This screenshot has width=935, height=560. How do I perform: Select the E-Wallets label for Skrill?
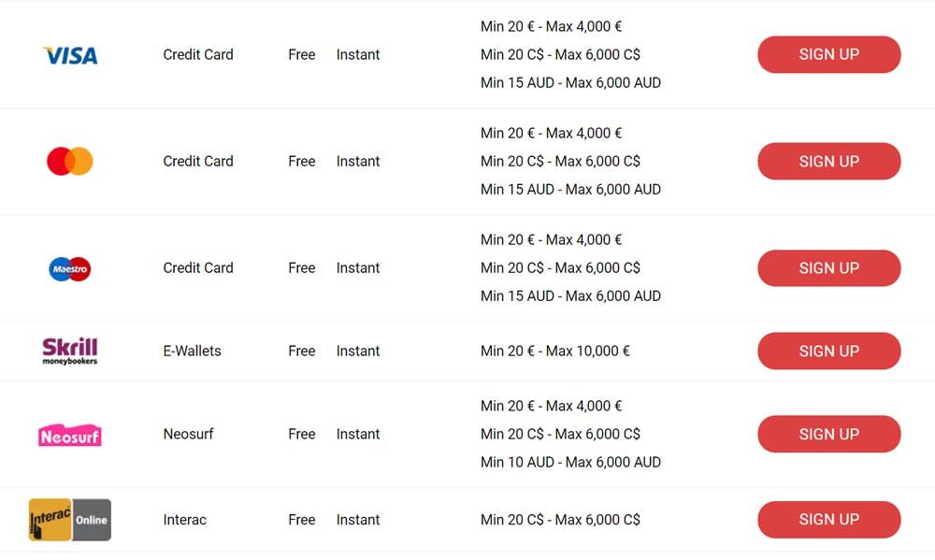192,351
